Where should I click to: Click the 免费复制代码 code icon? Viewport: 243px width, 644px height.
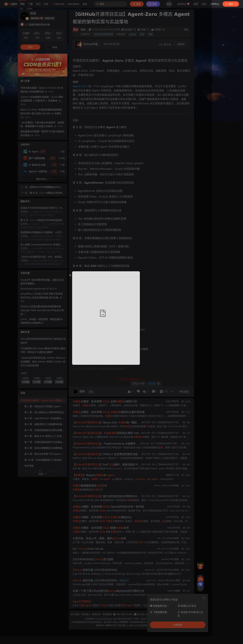151,606
